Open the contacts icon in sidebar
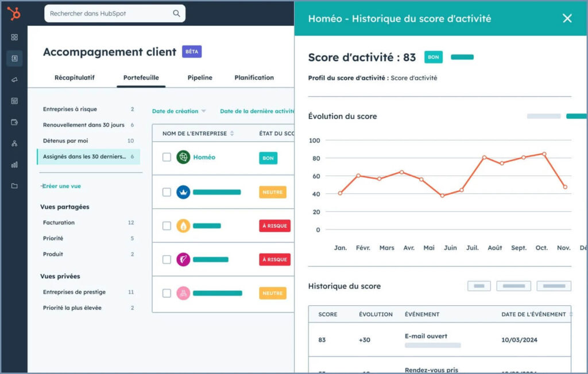The height and width of the screenshot is (374, 588). 14,59
